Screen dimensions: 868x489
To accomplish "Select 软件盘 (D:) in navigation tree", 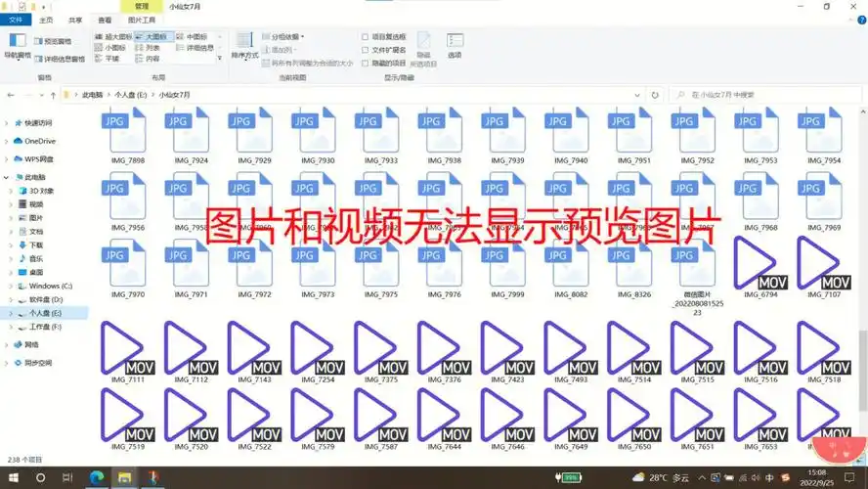I will click(x=46, y=299).
